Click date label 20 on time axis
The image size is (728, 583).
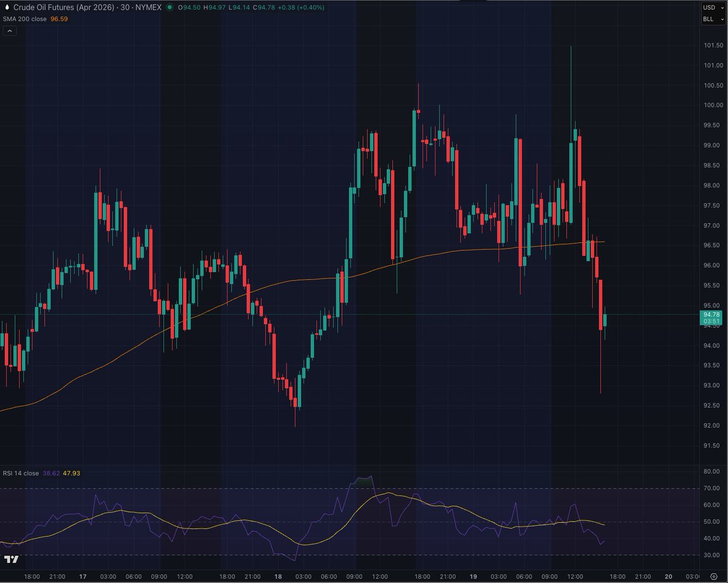click(668, 576)
